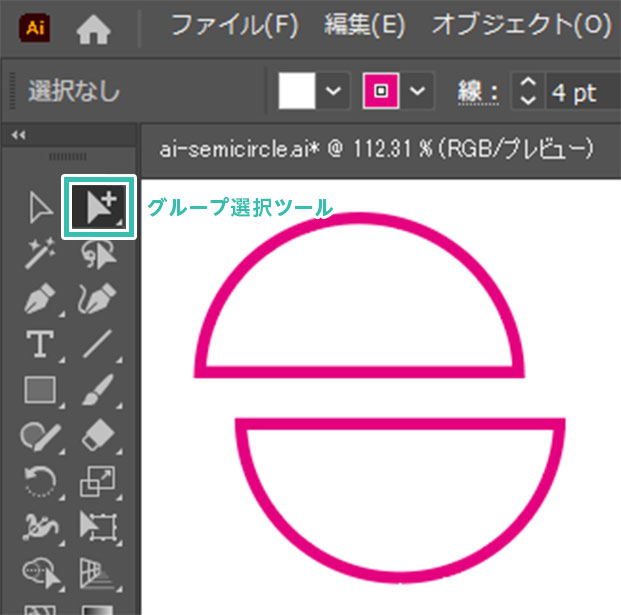Select the Type tool

point(40,345)
